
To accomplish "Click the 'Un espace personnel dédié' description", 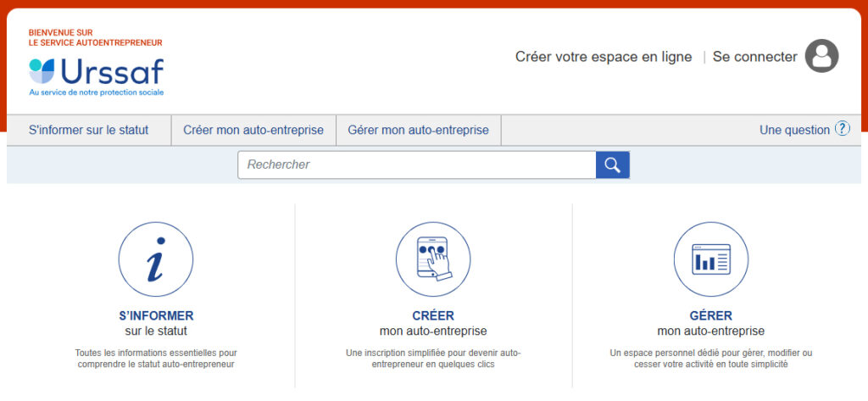I will [x=710, y=358].
